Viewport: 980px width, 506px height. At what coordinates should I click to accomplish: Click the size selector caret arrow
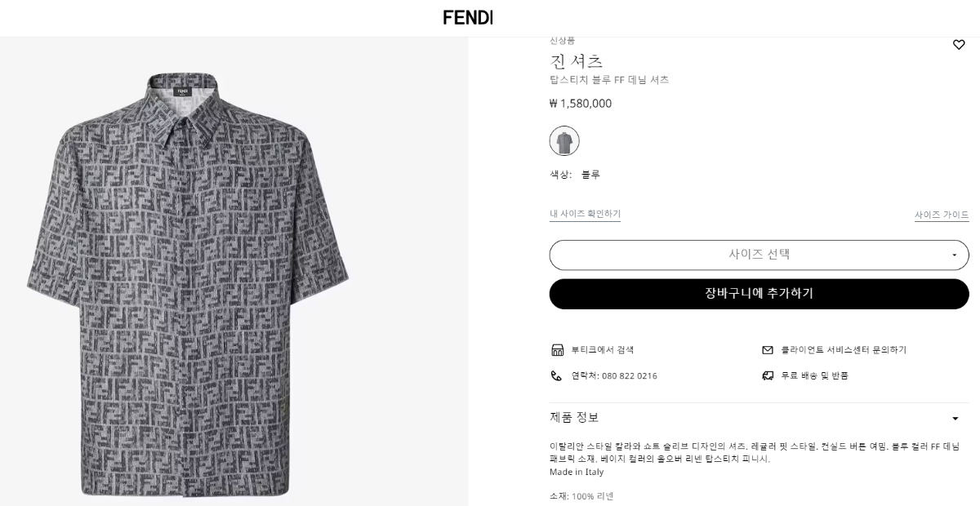click(954, 255)
